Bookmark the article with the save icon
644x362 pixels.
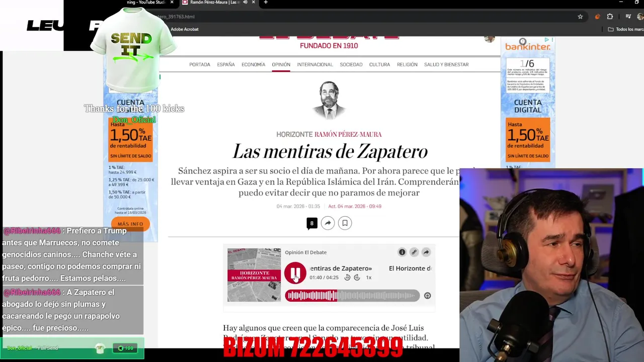[345, 223]
